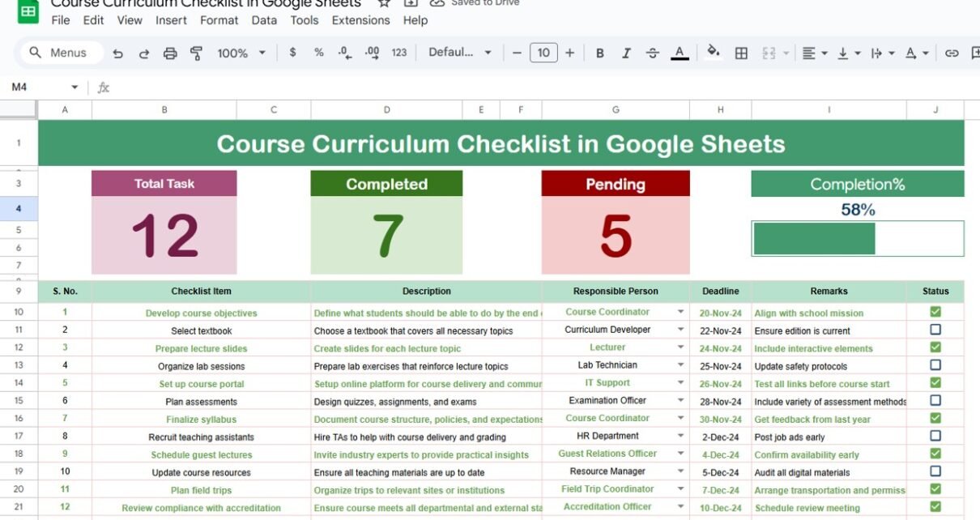
Task: Open Vertical align dropdown
Action: point(848,53)
